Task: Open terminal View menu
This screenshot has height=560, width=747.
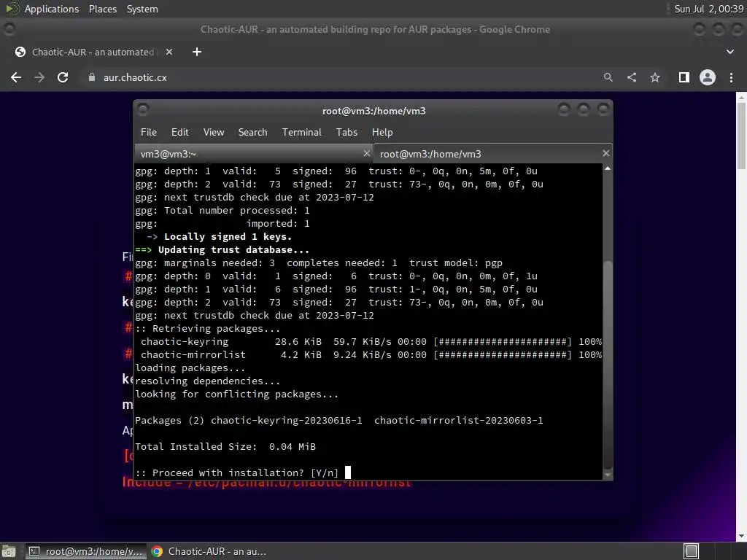Action: point(214,133)
